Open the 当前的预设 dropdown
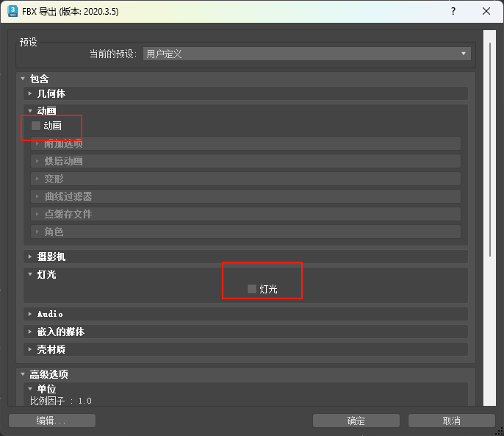Image resolution: width=504 pixels, height=436 pixels. point(306,54)
